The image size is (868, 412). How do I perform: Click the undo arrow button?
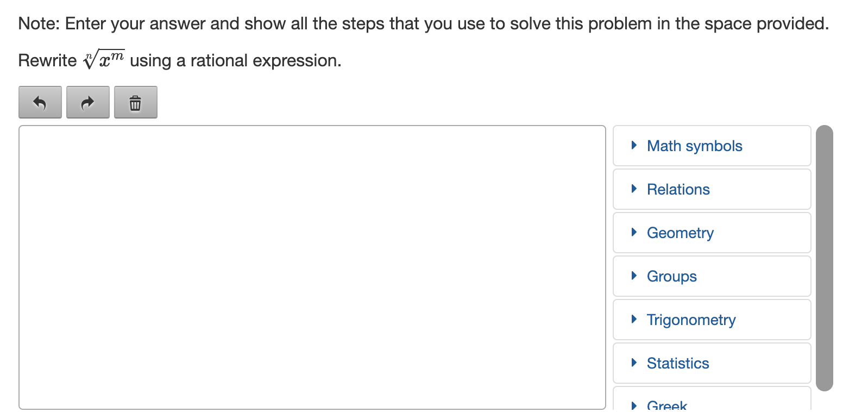[40, 102]
